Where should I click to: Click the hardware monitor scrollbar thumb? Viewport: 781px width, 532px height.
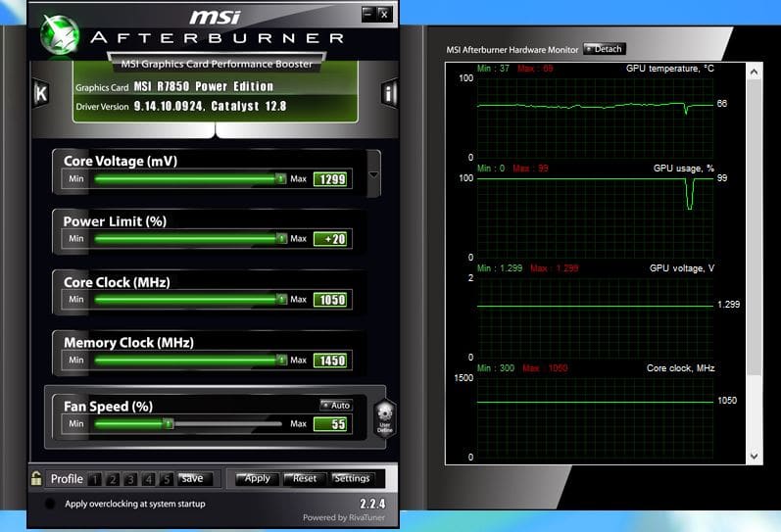(755, 226)
